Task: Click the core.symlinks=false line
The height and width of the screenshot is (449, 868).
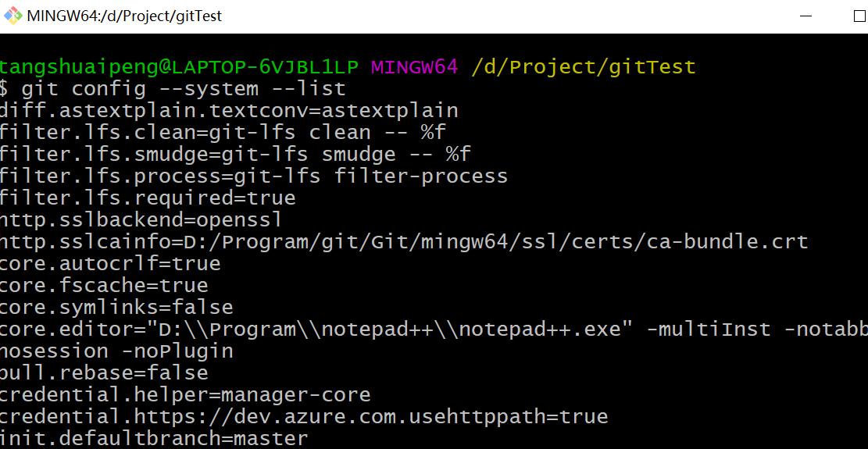Action: tap(116, 308)
